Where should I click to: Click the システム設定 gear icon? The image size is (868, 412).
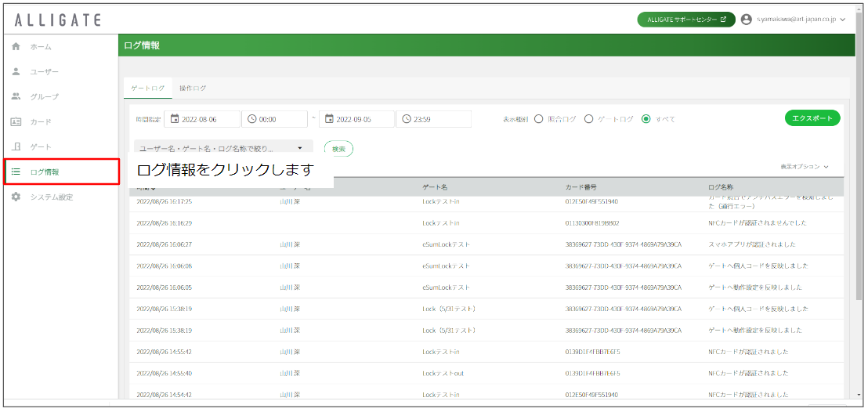(x=16, y=197)
